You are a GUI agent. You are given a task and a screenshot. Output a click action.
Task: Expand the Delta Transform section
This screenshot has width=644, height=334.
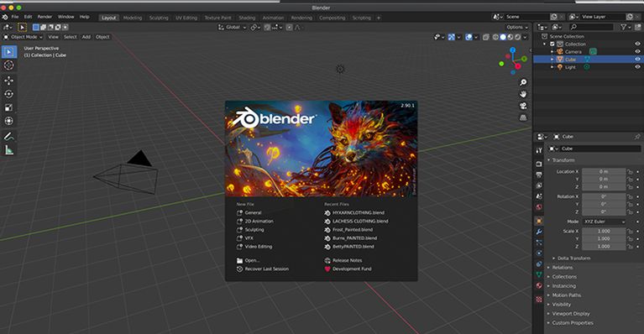(573, 258)
